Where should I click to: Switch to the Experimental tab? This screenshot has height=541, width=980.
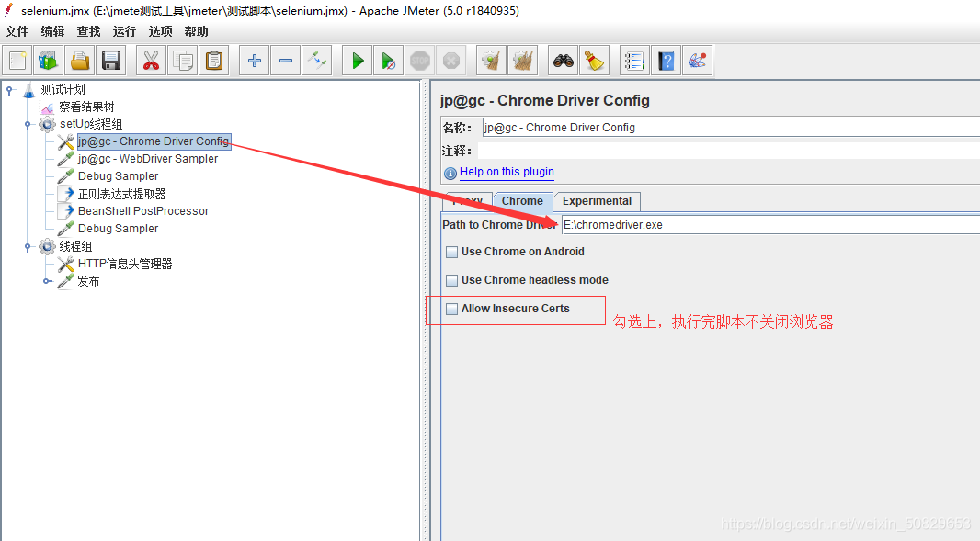(x=597, y=201)
